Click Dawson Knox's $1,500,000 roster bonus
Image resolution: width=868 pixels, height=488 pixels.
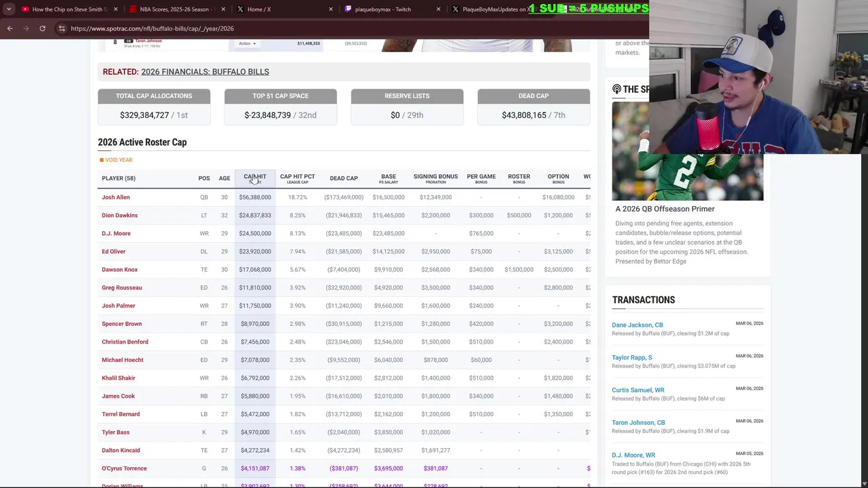[519, 270]
